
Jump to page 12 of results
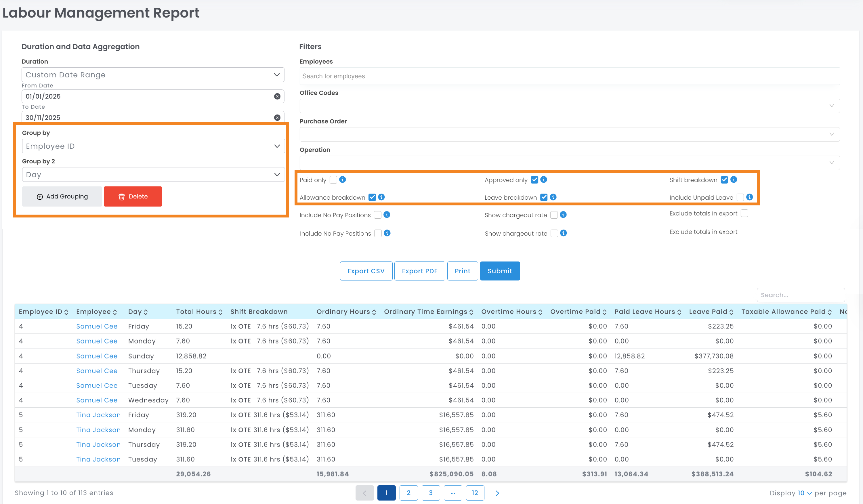475,493
